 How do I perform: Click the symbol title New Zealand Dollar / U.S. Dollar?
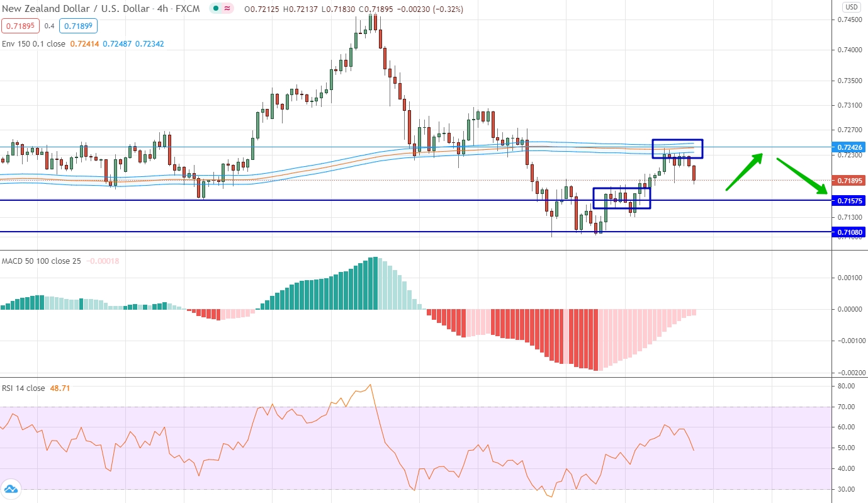coord(74,9)
